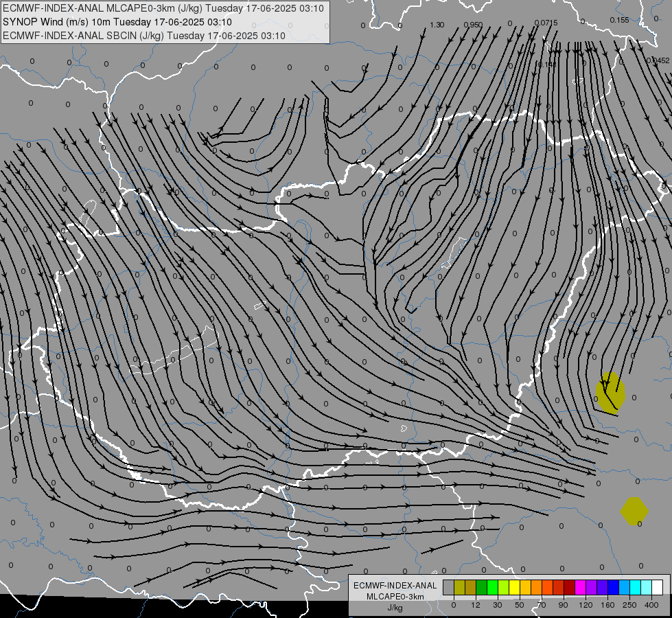This screenshot has height=618, width=672.
Task: Click the legend scale label 250
Action: click(x=629, y=605)
